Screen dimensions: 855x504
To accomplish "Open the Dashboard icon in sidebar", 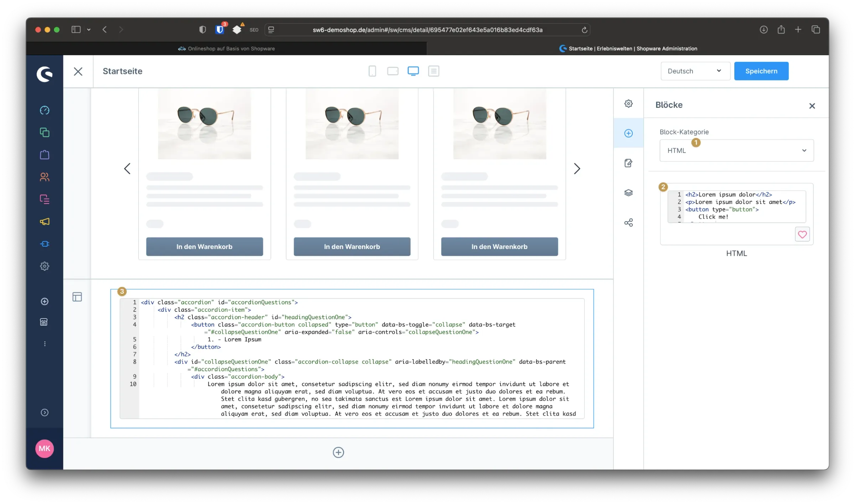I will [45, 110].
